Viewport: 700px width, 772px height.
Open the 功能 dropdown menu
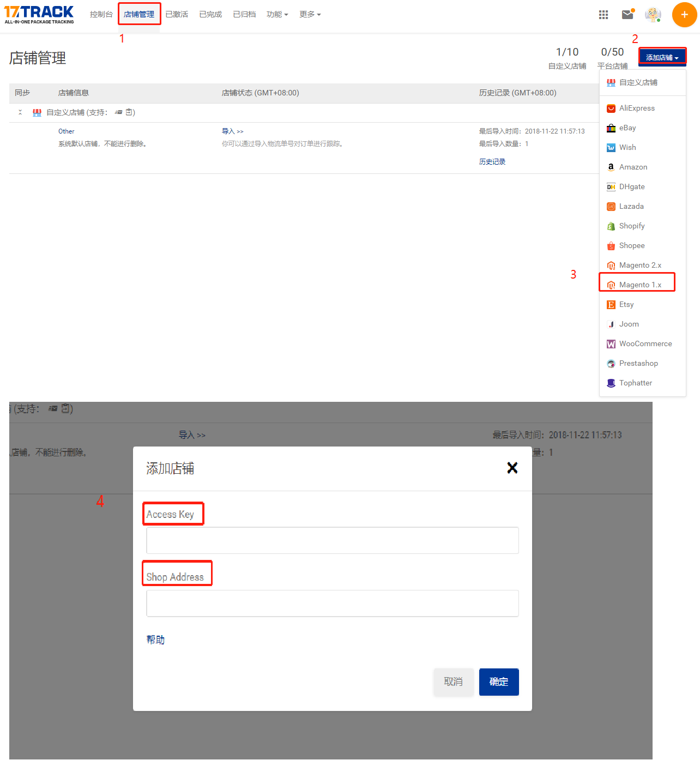[x=277, y=14]
